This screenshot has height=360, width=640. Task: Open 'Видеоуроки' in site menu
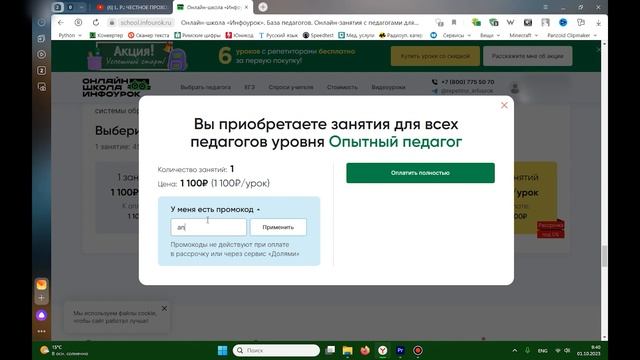[x=388, y=87]
